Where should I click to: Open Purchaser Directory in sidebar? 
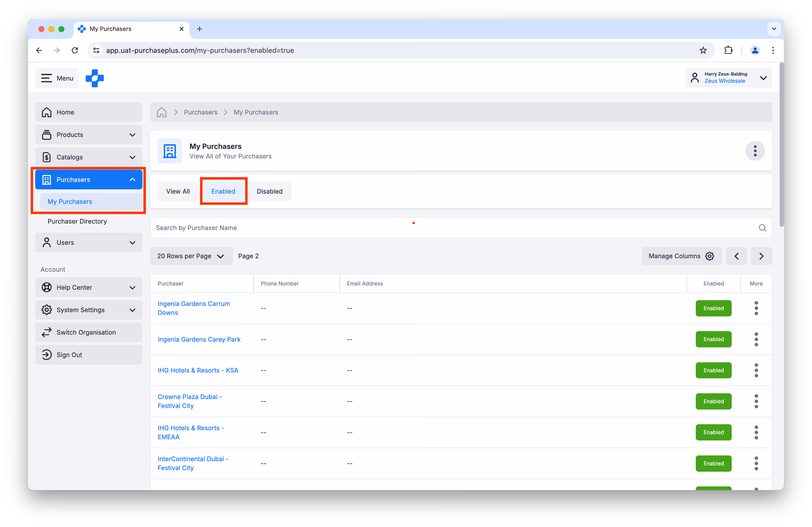(77, 221)
